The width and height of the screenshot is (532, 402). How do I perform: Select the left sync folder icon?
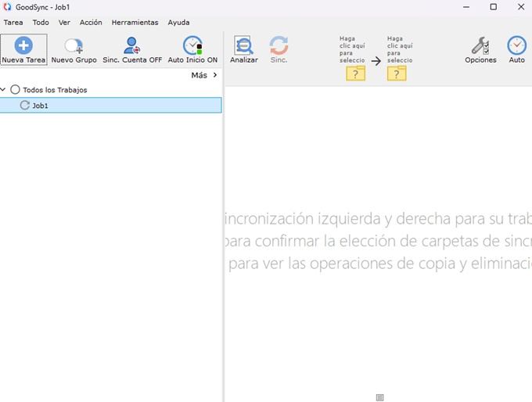pos(355,74)
